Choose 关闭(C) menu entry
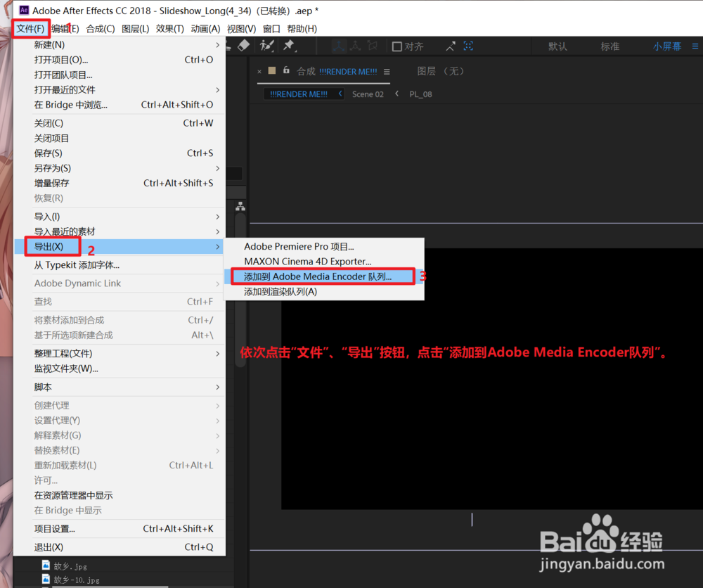Image resolution: width=703 pixels, height=588 pixels. [120, 123]
